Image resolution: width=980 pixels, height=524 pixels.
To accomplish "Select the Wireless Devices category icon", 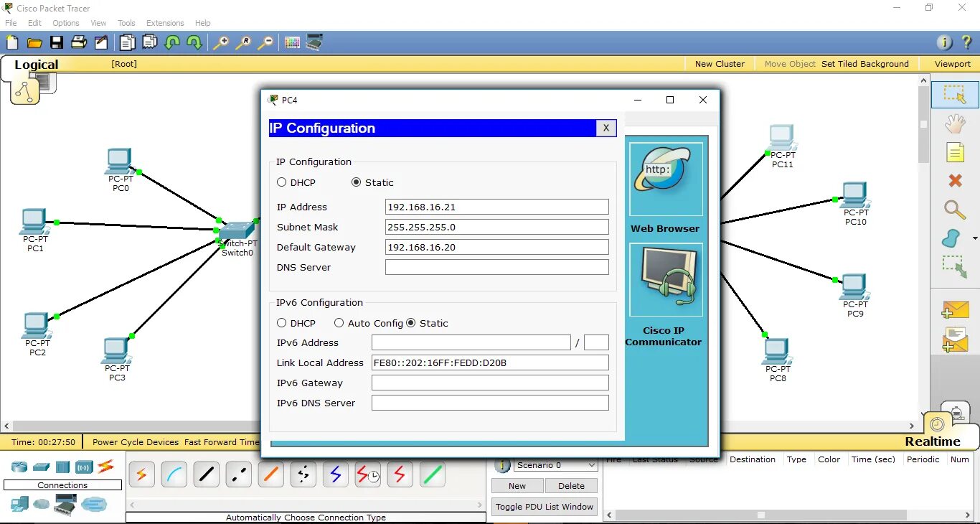I will pyautogui.click(x=84, y=467).
